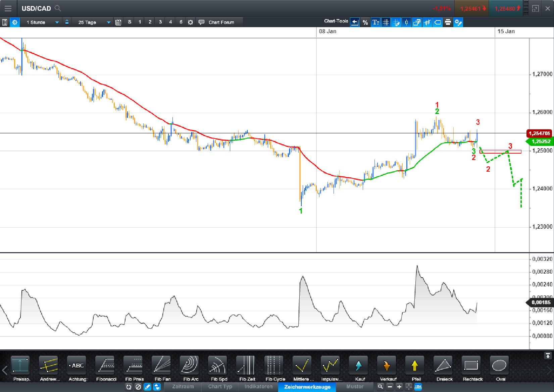Click the sell price 1,25461 button

472,8
